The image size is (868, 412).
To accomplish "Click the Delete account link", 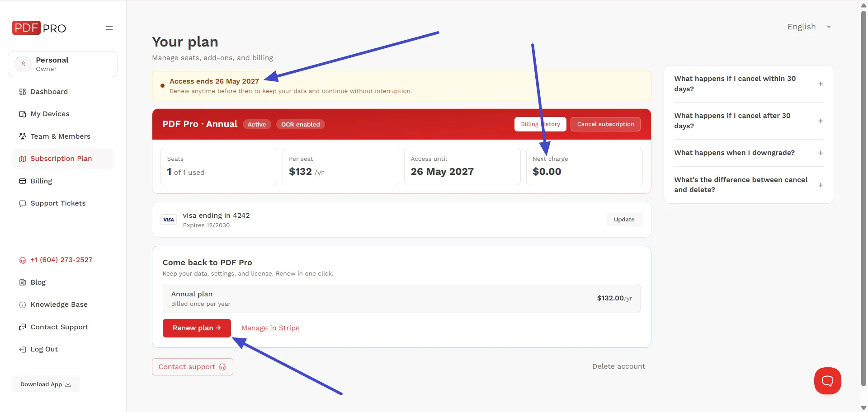I will coord(618,366).
